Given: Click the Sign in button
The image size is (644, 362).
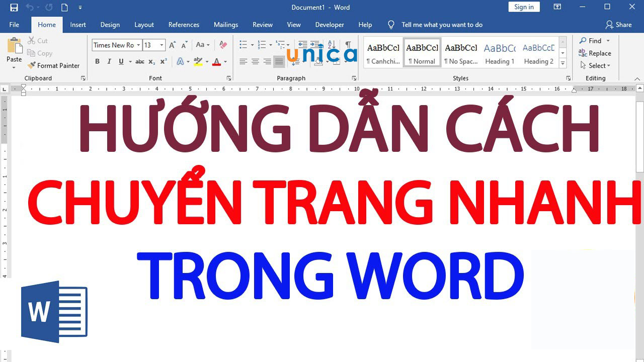Looking at the screenshot, I should [524, 7].
